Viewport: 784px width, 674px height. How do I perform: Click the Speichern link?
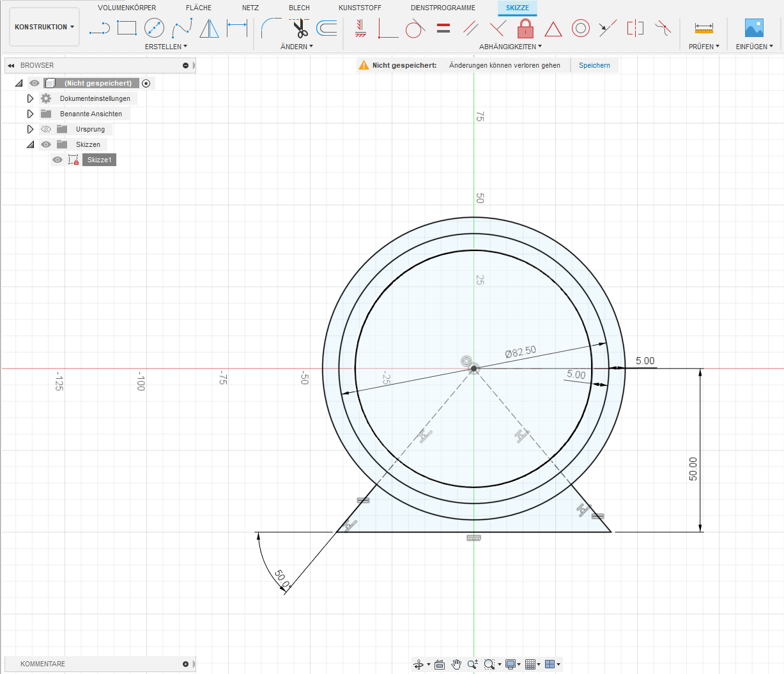[594, 65]
